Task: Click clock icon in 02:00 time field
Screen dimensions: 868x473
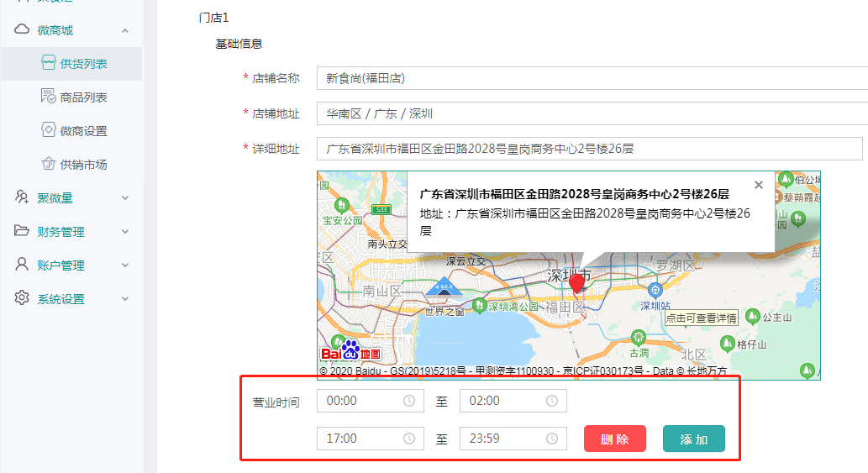Action: 551,402
